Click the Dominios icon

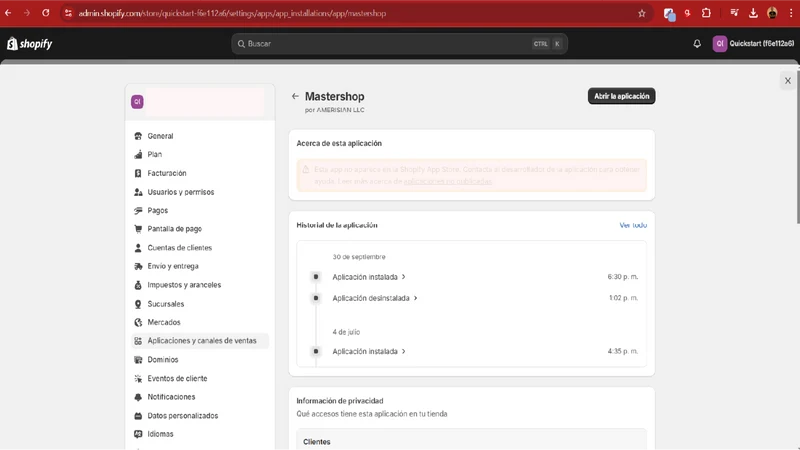[138, 360]
